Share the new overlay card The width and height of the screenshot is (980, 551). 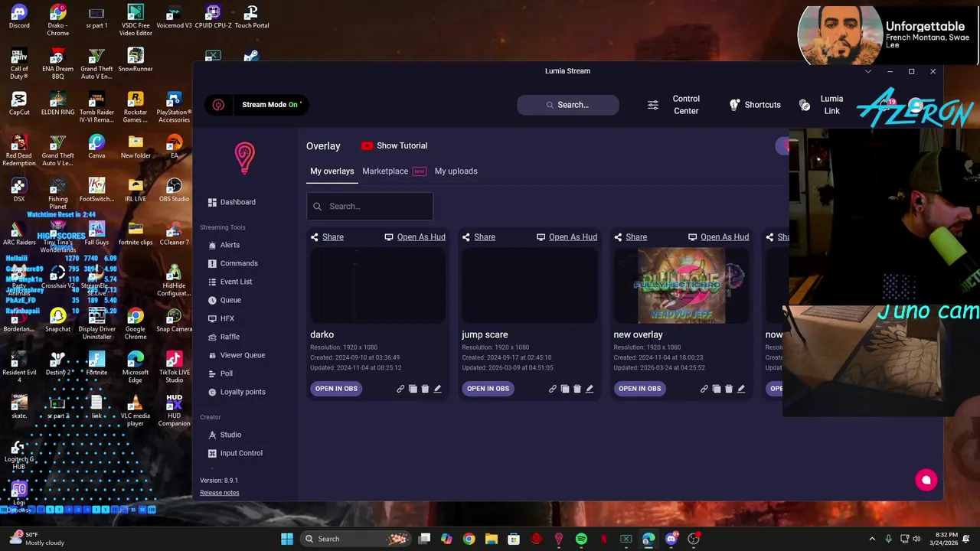coord(630,237)
